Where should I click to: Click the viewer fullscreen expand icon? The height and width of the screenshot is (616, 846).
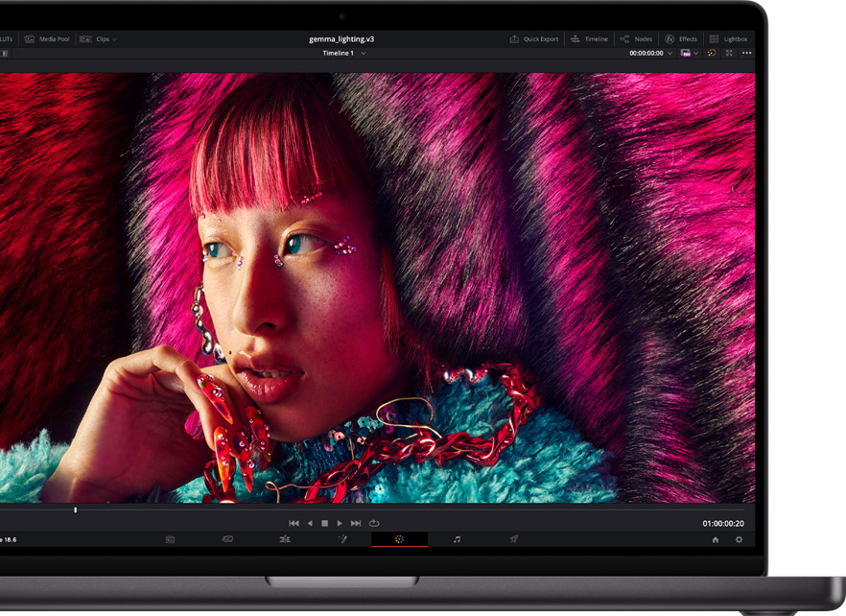click(729, 53)
